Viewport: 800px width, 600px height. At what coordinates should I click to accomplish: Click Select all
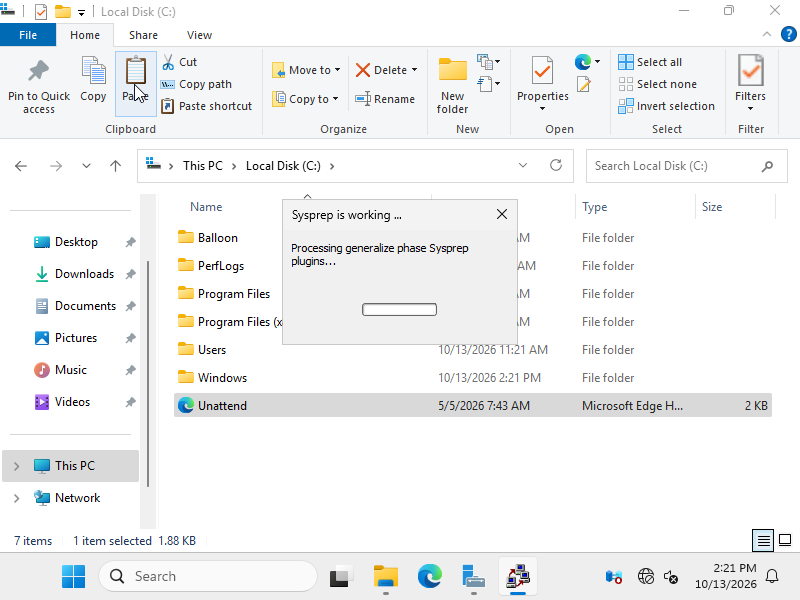click(650, 62)
